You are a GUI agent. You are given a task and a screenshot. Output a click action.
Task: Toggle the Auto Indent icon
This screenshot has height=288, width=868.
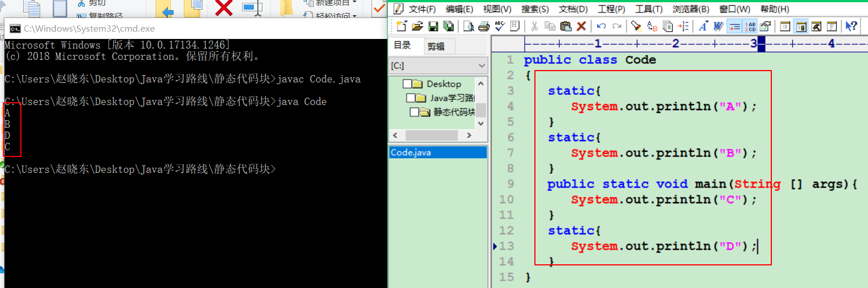coord(735,26)
